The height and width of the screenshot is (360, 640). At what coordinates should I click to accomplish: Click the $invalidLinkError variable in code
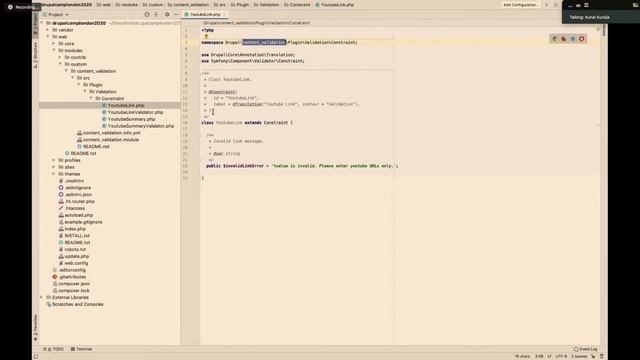pos(243,166)
